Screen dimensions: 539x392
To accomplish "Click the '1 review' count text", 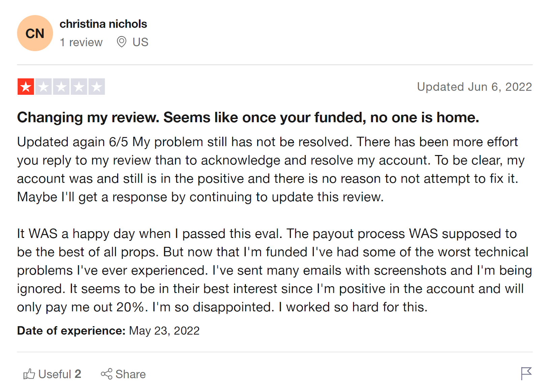I will [81, 42].
